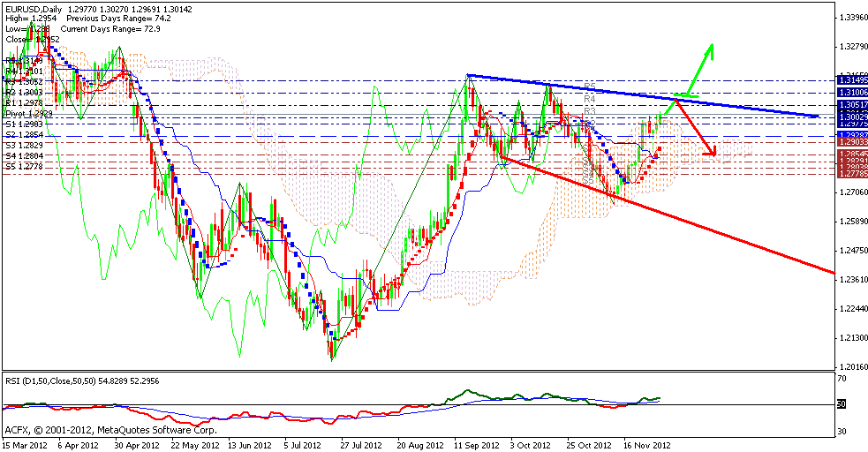Image resolution: width=868 pixels, height=452 pixels.
Task: Select the S2 1.2854 support label
Action: (25, 135)
